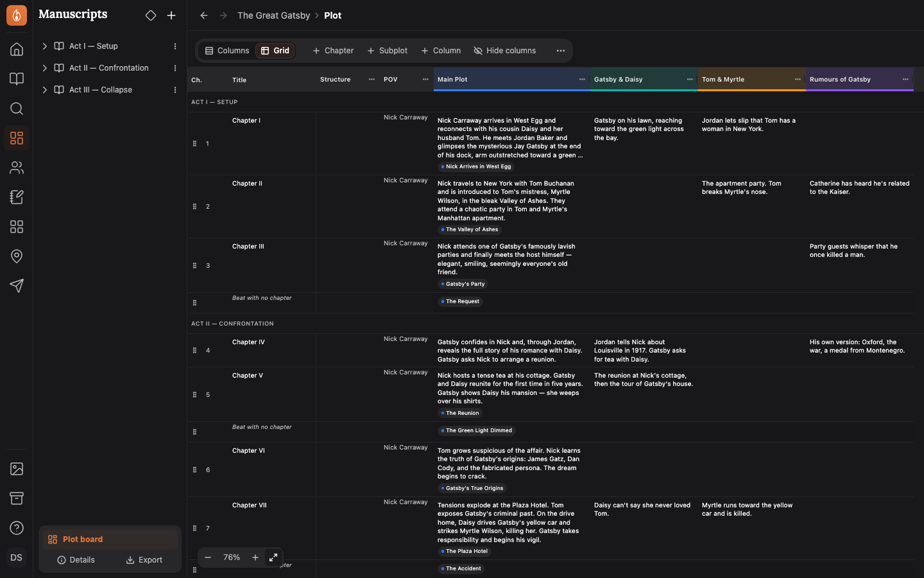Open the image gallery icon in the left rail

tap(17, 469)
